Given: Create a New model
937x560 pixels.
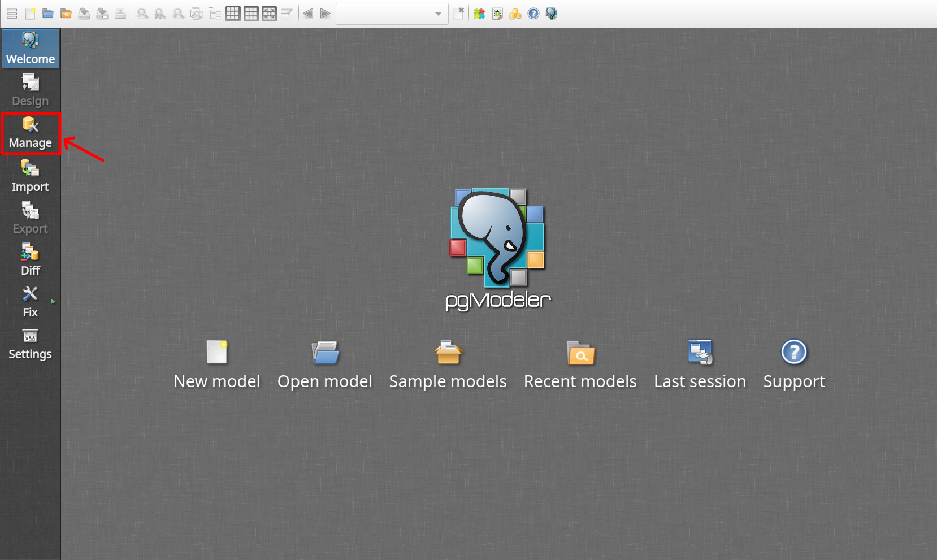Looking at the screenshot, I should click(x=217, y=365).
